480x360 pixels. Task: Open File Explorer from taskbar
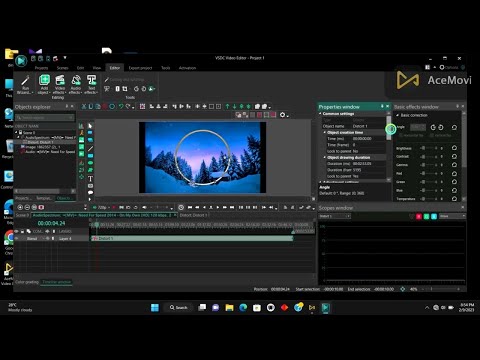point(229,307)
